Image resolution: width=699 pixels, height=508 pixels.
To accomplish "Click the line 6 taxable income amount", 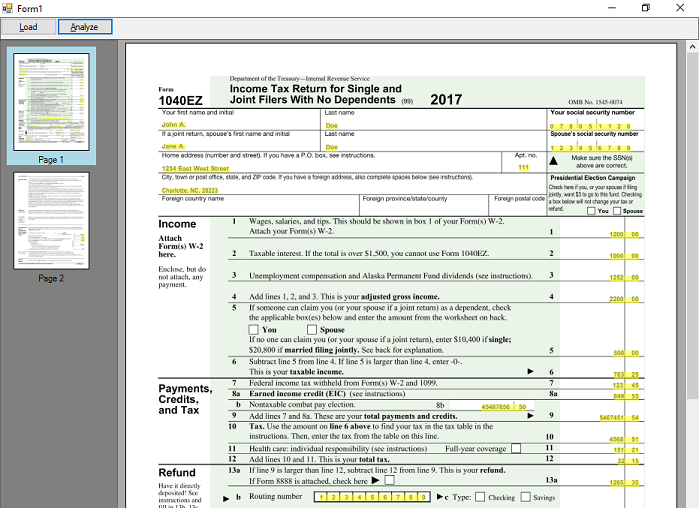I will pyautogui.click(x=626, y=374).
